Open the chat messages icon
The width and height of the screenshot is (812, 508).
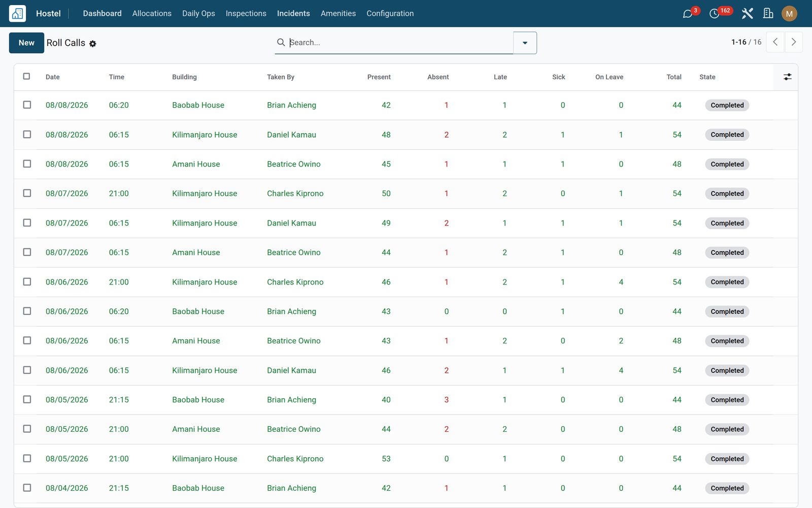(x=688, y=14)
